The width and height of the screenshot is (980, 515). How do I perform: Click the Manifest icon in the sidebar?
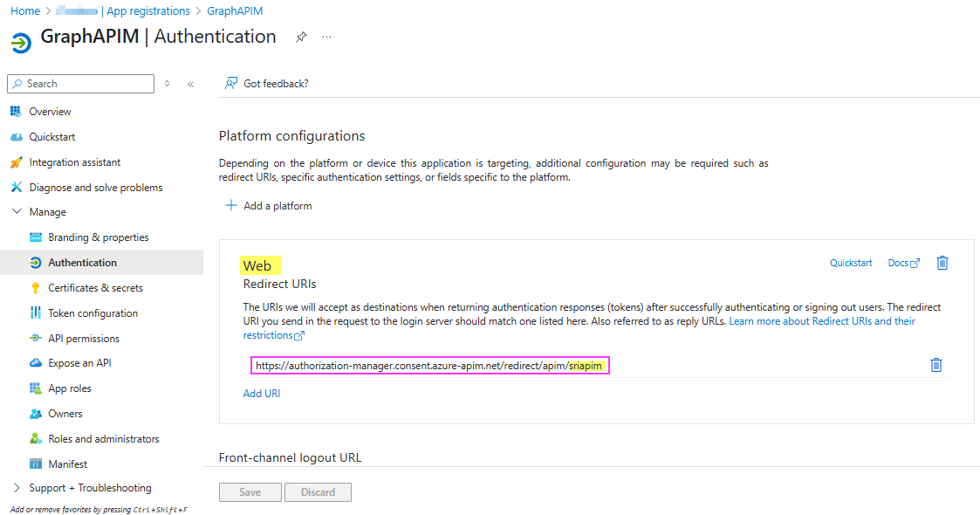(36, 463)
